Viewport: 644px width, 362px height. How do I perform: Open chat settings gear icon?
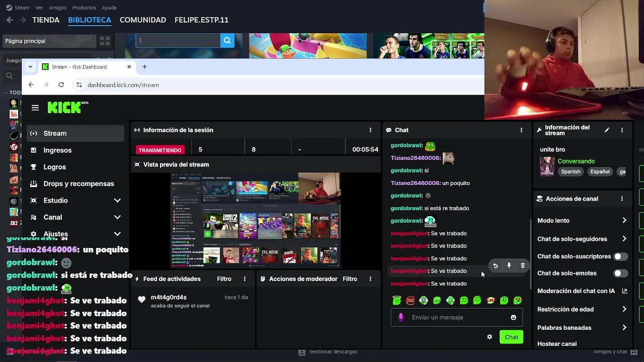click(x=490, y=337)
